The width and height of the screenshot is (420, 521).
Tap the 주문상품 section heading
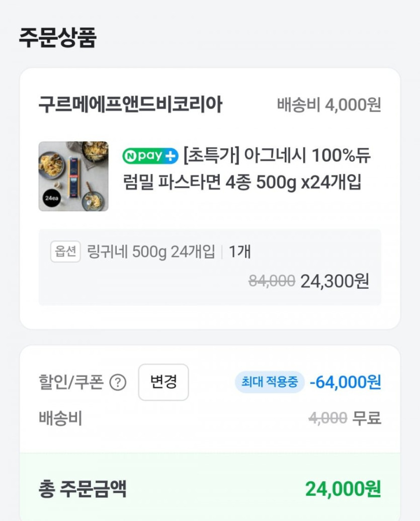pyautogui.click(x=57, y=38)
